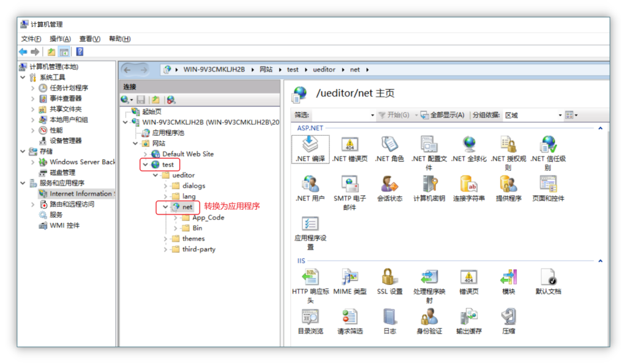Screen dimensions: 627x364
Task: Open the 帮助(H) menu
Action: tap(119, 39)
